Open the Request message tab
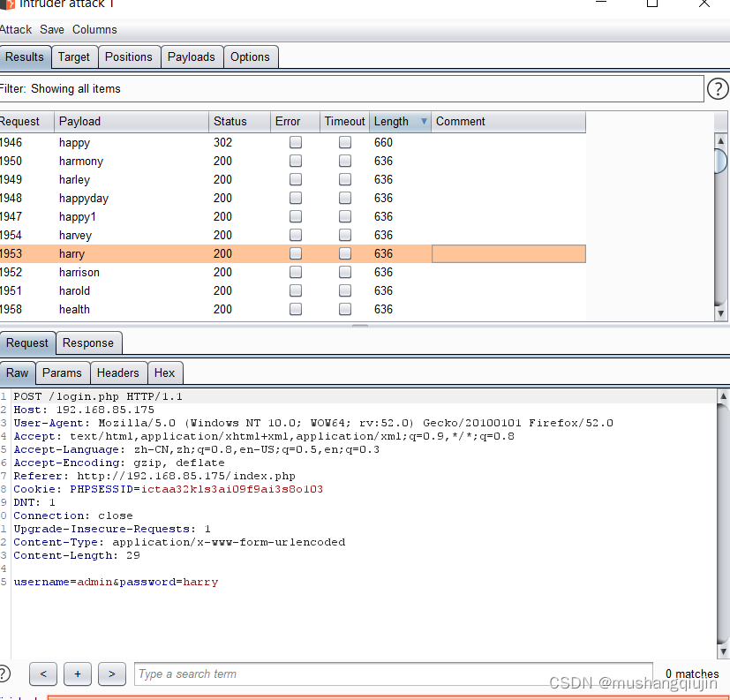Image resolution: width=730 pixels, height=700 pixels. (27, 343)
